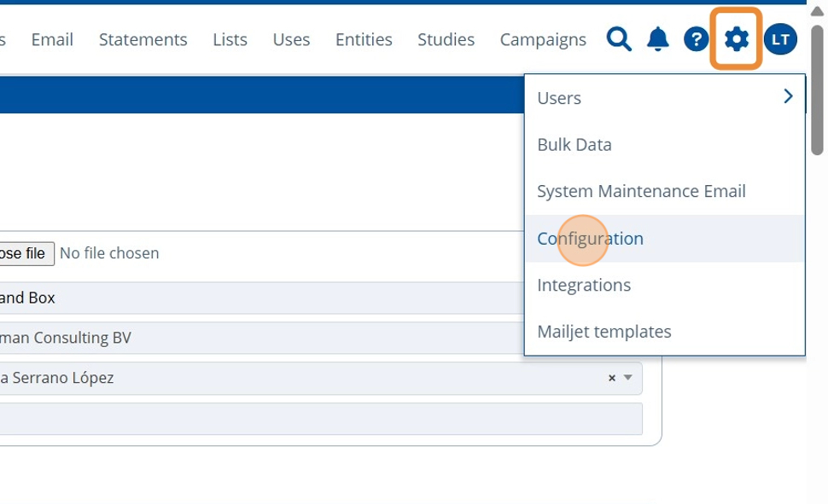Open System Maintenance Email option
Screen dimensions: 828x504
pyautogui.click(x=641, y=192)
